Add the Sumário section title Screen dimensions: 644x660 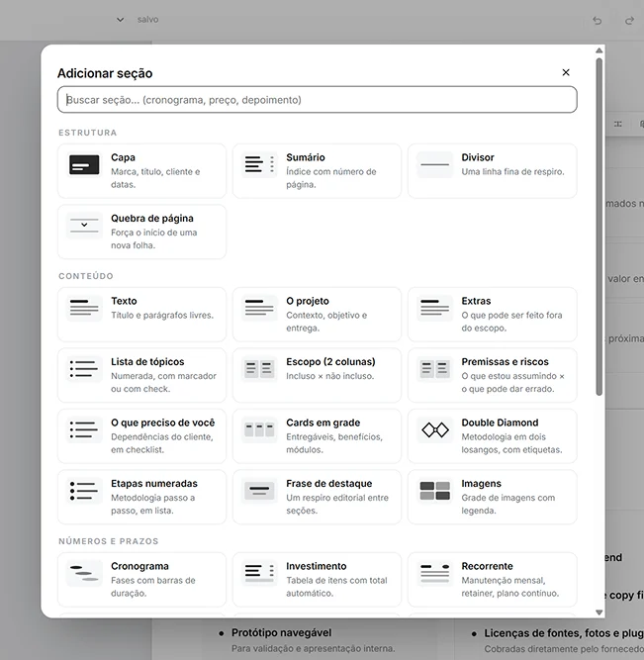coord(306,157)
